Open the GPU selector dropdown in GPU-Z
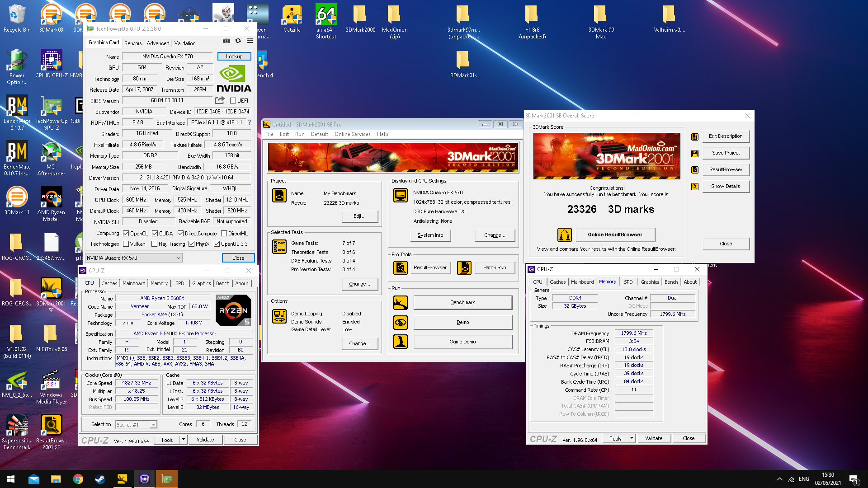The image size is (868, 488). click(134, 258)
